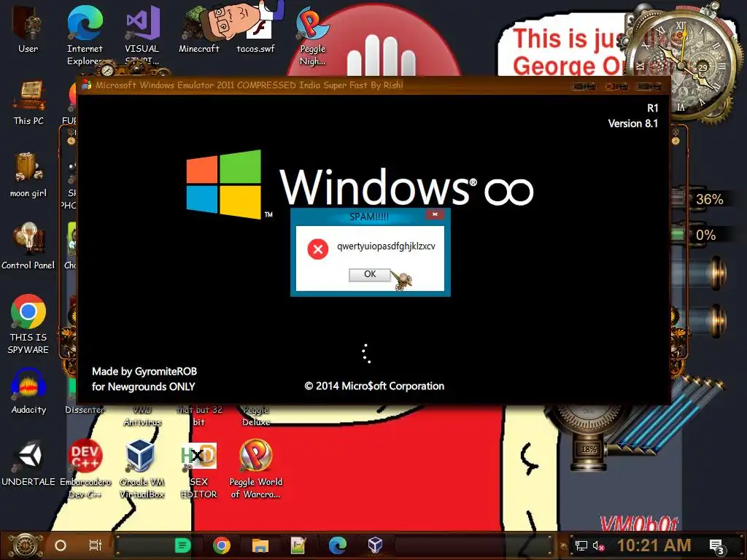Launch Chrome labeled THIS IS SPYWARE
This screenshot has width=747, height=560.
[28, 324]
